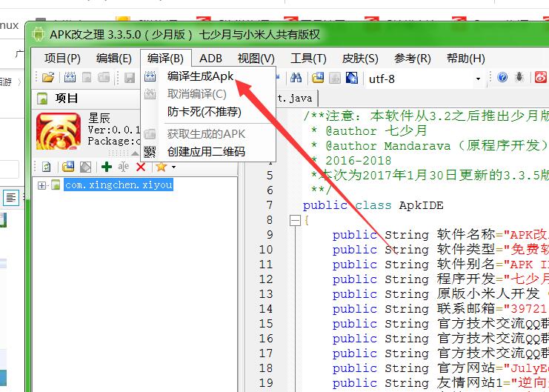Open the utf-8 encoding dropdown

(x=478, y=79)
